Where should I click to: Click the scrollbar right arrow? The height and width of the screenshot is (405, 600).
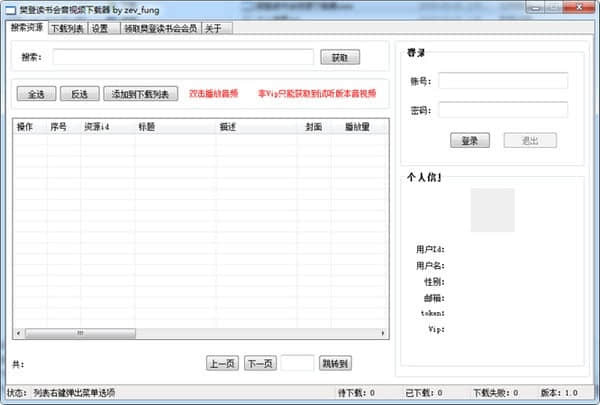point(383,333)
